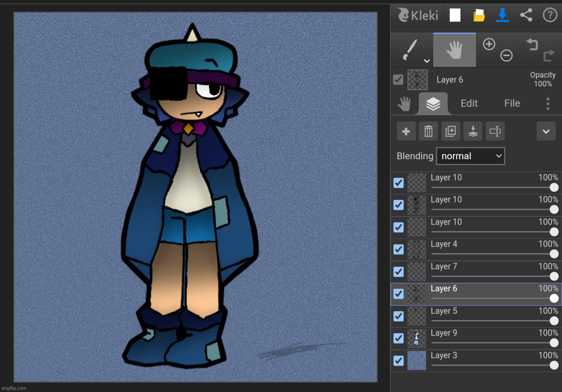Open the Blending mode dropdown

tap(471, 156)
